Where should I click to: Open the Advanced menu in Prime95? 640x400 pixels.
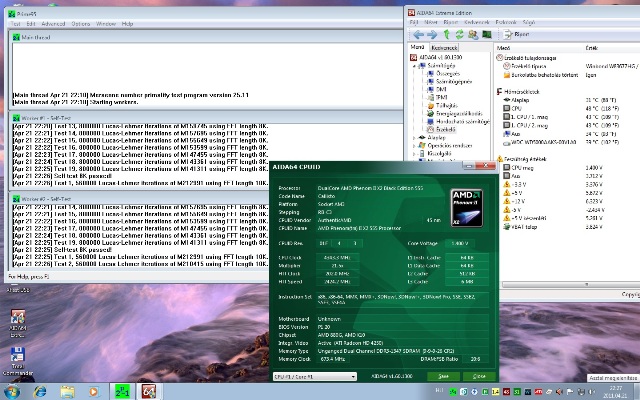point(53,24)
